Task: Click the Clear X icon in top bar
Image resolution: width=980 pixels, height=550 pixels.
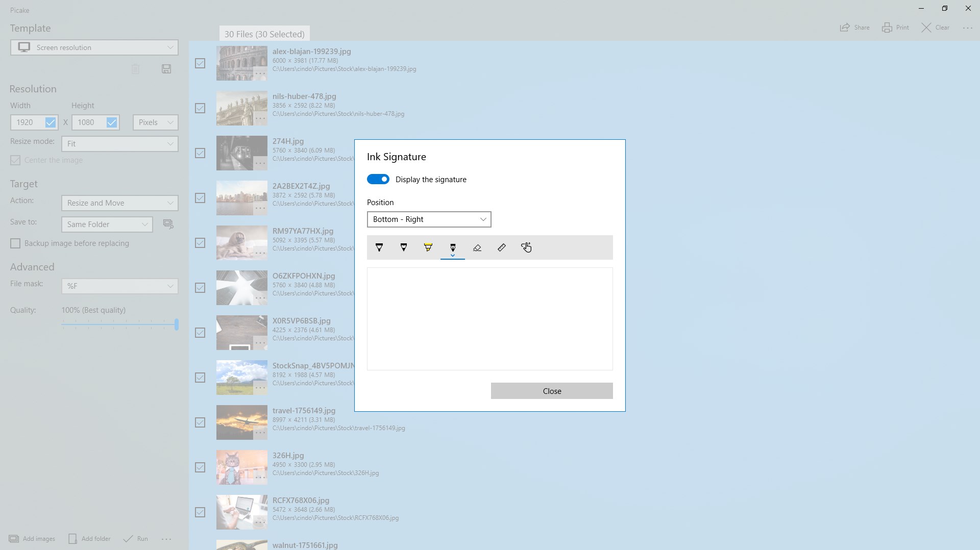Action: tap(926, 28)
